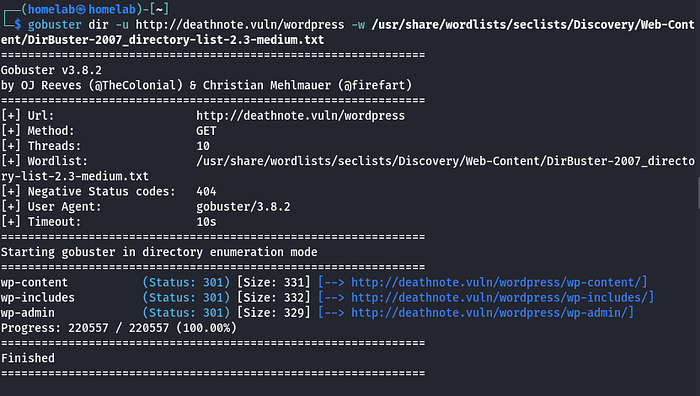700x396 pixels.
Task: Click 'Starting gobuster in directory enumeration mode'
Action: [x=159, y=252]
